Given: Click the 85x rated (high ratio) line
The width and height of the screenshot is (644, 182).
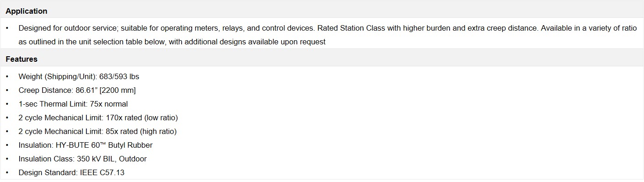Looking at the screenshot, I should [97, 131].
